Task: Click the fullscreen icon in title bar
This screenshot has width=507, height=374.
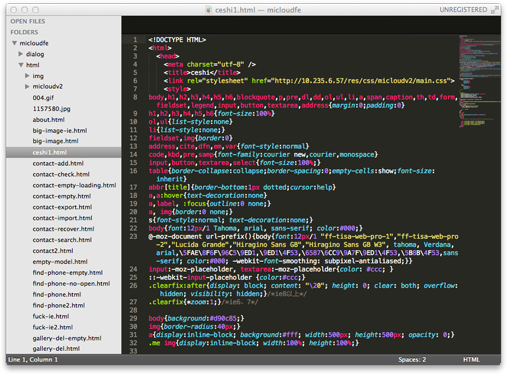Action: pos(494,10)
